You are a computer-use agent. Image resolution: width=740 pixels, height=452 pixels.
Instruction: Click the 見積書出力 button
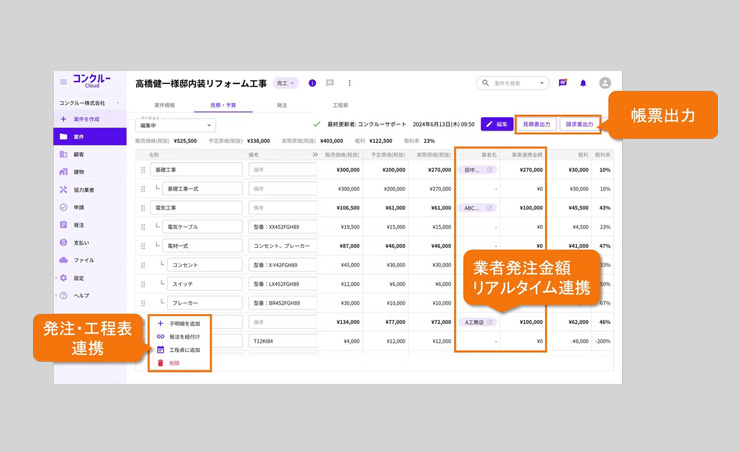(536, 124)
